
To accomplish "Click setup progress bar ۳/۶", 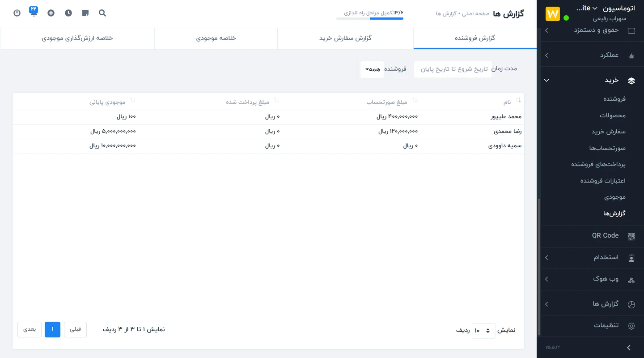I will click(x=370, y=19).
